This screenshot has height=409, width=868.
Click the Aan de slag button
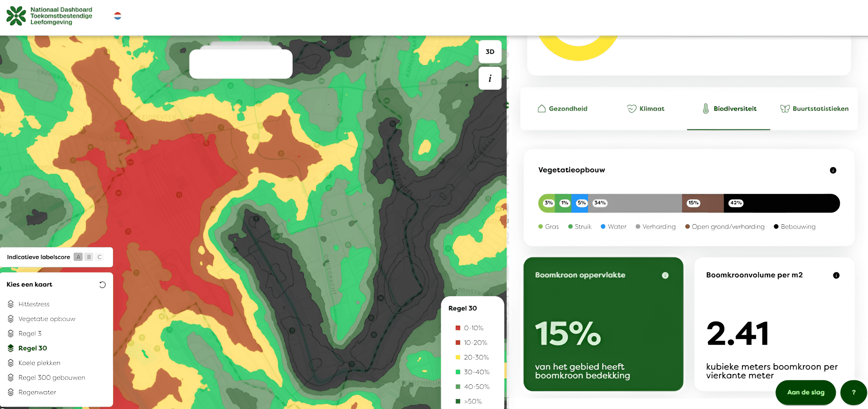point(805,392)
